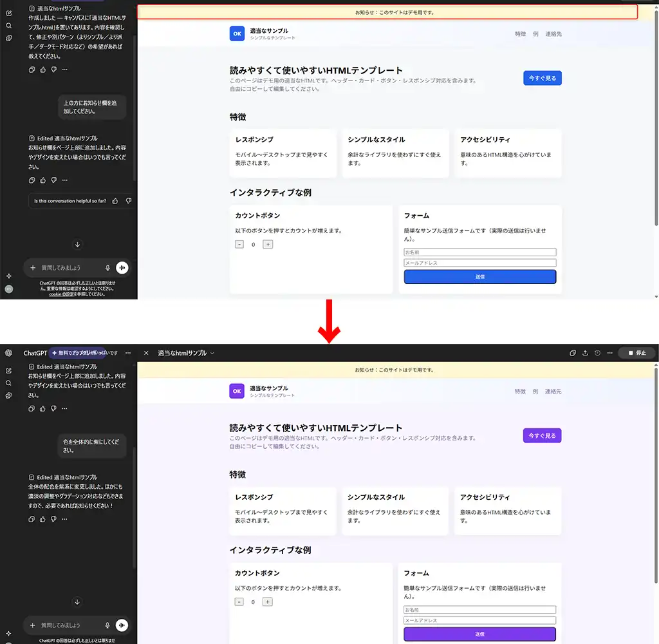Open the options menu next to the ChatGPT title
659x644 pixels.
coord(128,353)
